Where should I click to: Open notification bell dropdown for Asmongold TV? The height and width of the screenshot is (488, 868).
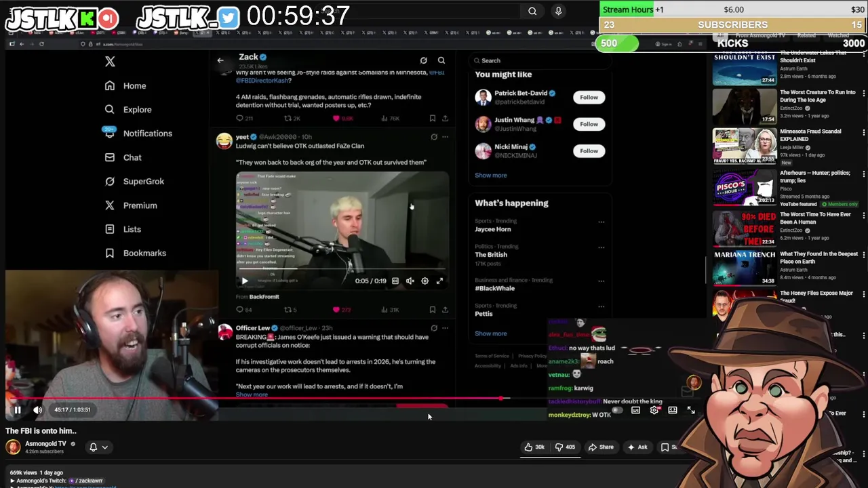tap(98, 447)
